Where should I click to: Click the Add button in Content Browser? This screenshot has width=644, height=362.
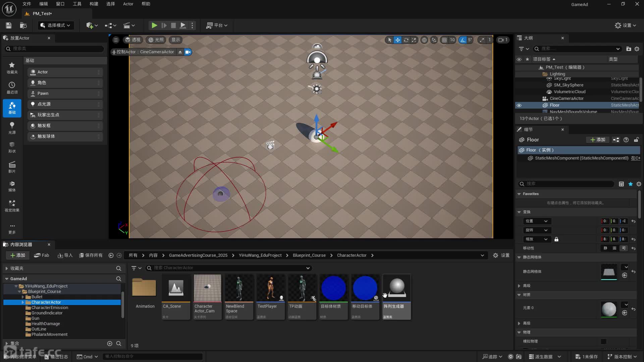(17, 255)
